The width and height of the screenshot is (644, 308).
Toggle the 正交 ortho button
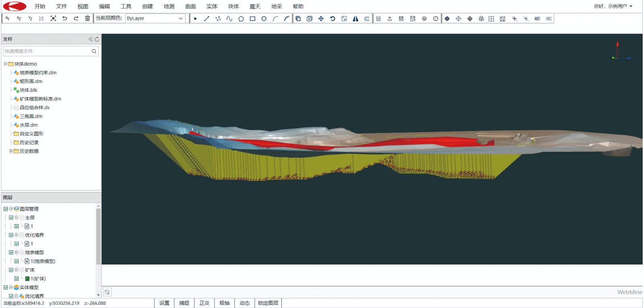(x=204, y=303)
